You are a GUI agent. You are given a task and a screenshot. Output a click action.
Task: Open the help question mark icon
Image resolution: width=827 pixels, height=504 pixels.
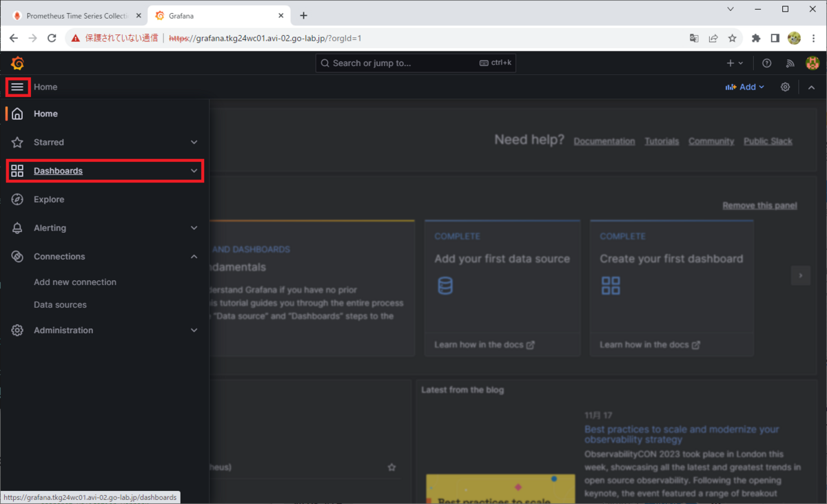pyautogui.click(x=766, y=63)
